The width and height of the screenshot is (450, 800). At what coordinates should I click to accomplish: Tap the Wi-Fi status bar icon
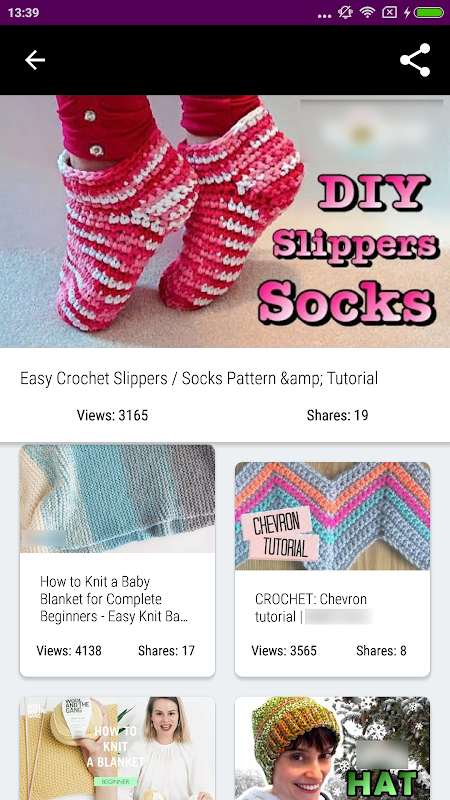point(367,12)
